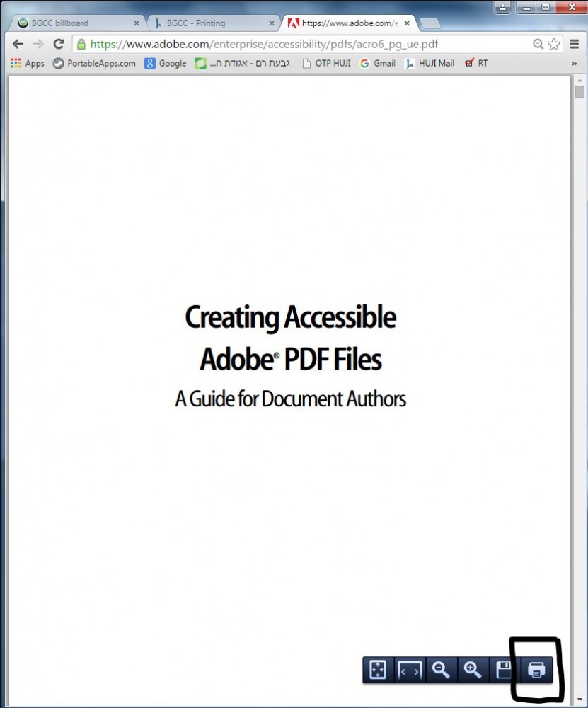Go back to previous page
Screen dimensions: 588x708
click(x=18, y=44)
